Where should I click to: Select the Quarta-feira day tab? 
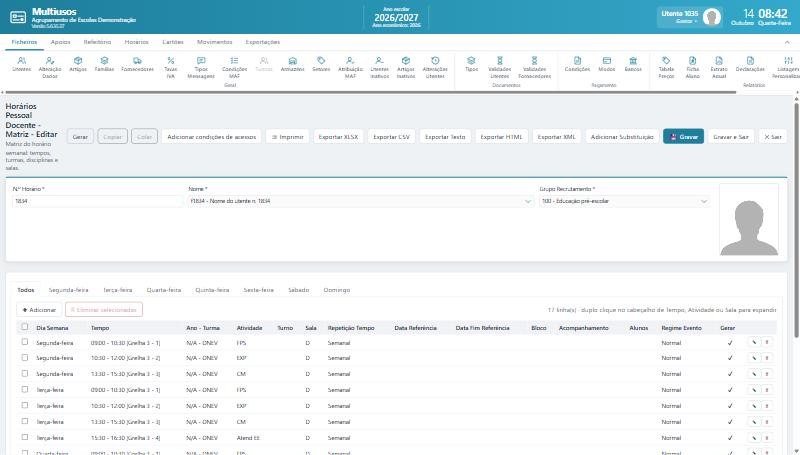pyautogui.click(x=164, y=290)
